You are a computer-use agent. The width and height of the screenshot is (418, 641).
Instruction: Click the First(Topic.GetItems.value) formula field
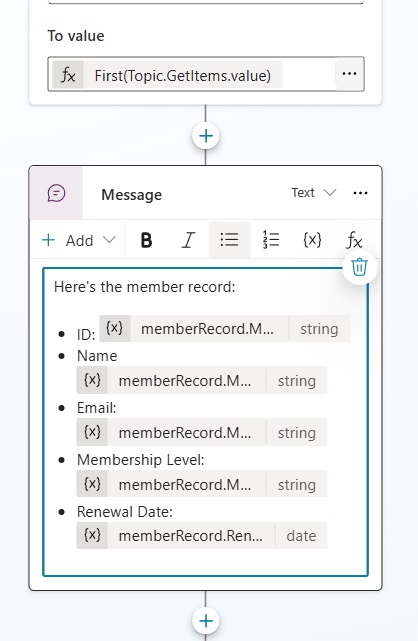pyautogui.click(x=183, y=76)
